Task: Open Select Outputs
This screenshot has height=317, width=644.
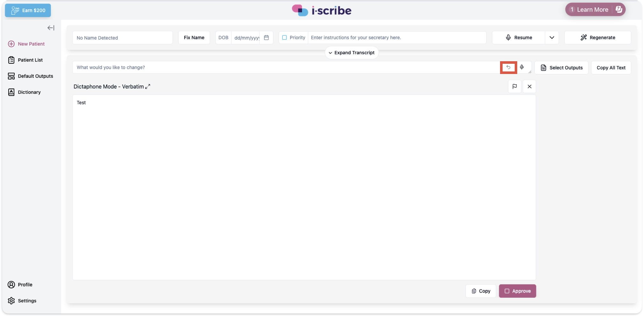Action: [561, 68]
